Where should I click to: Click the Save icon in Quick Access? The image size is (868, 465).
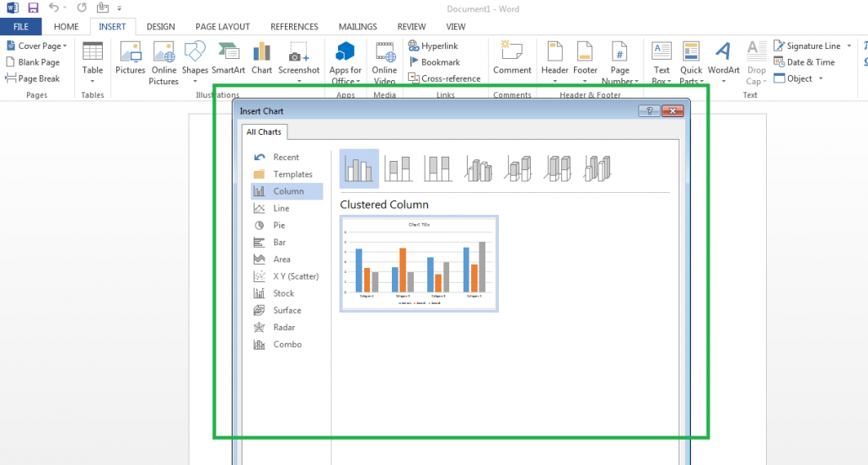click(x=34, y=8)
